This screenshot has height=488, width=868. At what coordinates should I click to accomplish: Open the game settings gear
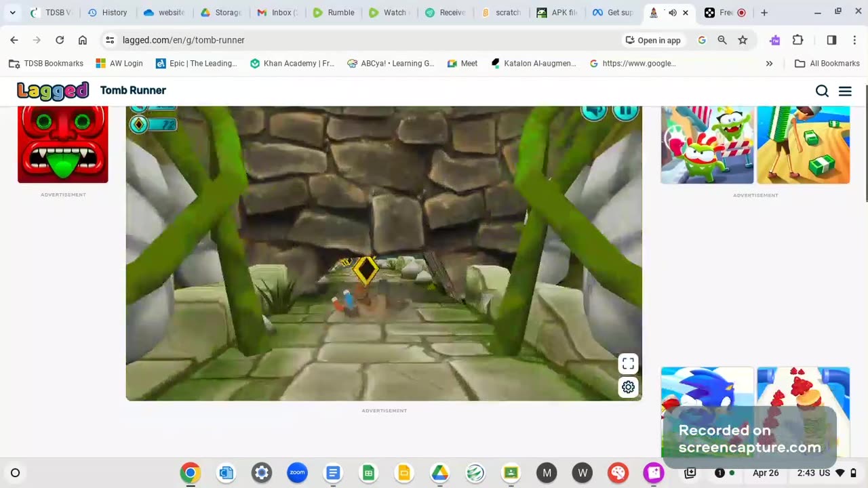pos(628,388)
